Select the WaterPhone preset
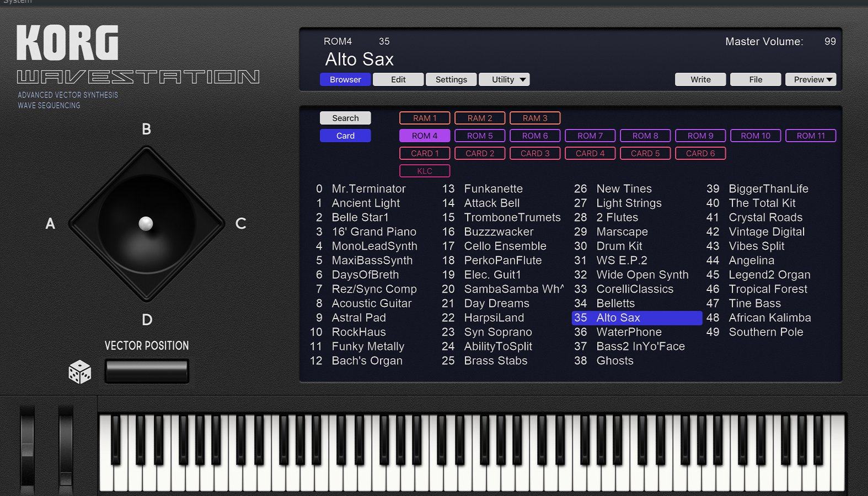 [629, 332]
